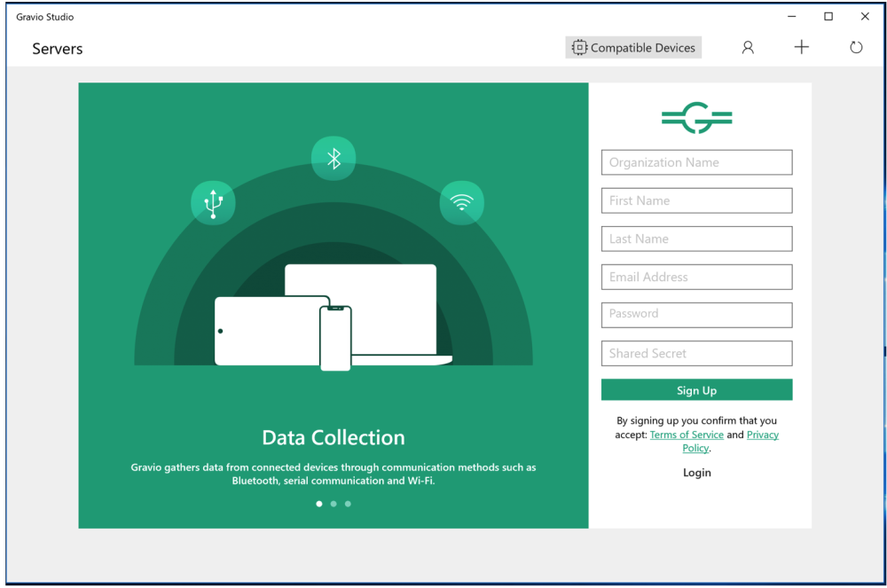Go to the second carousel slide dot
The image size is (887, 588).
click(x=334, y=504)
